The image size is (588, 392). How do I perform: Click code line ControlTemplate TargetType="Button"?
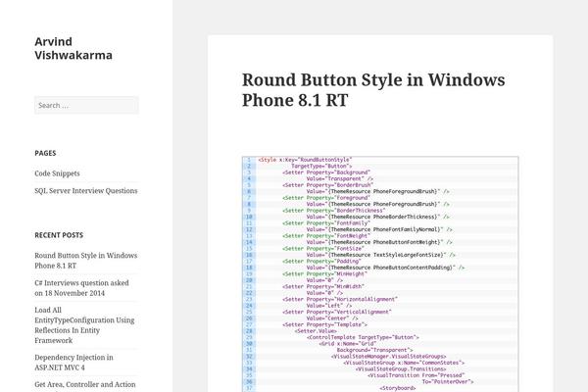pyautogui.click(x=363, y=337)
